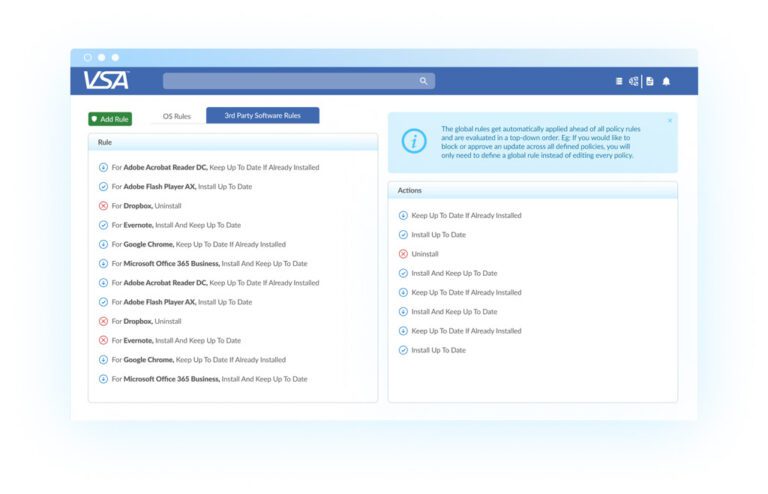768x494 pixels.
Task: Dismiss the global rules info banner
Action: tap(669, 120)
